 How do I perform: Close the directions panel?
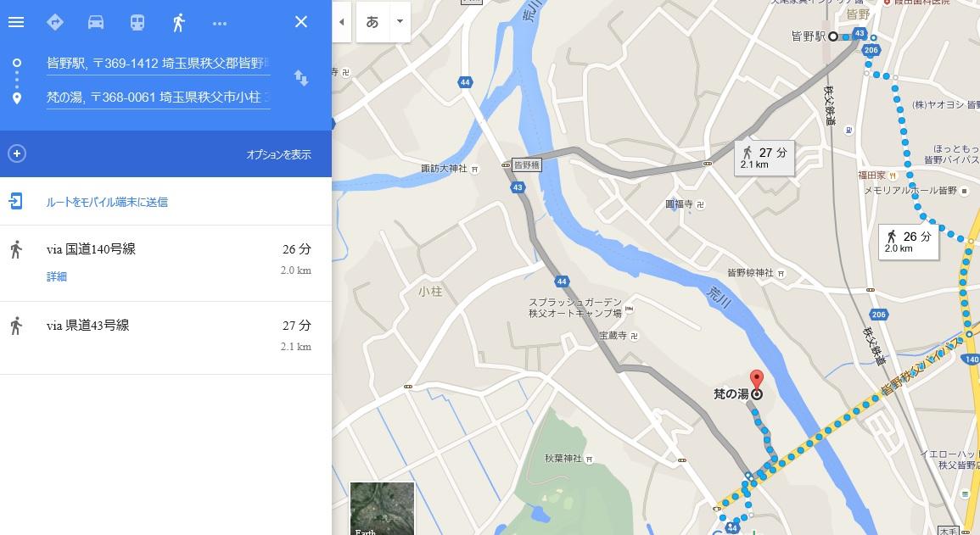pos(300,22)
